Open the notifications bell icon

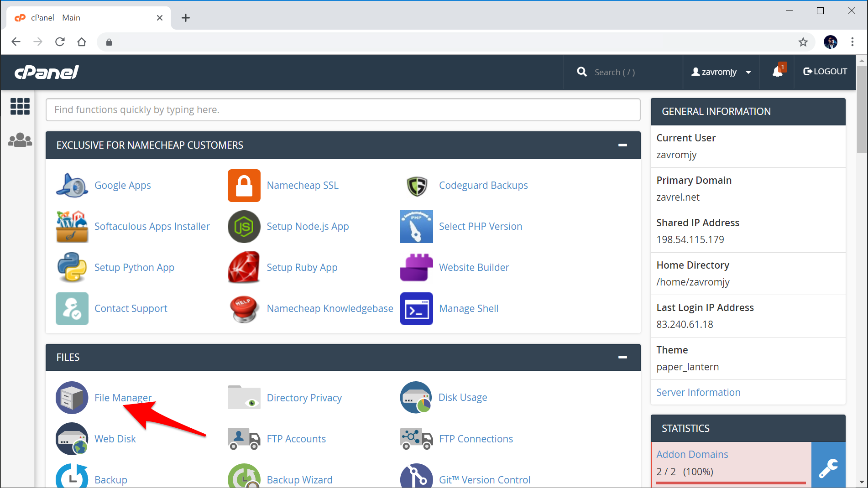click(x=778, y=72)
